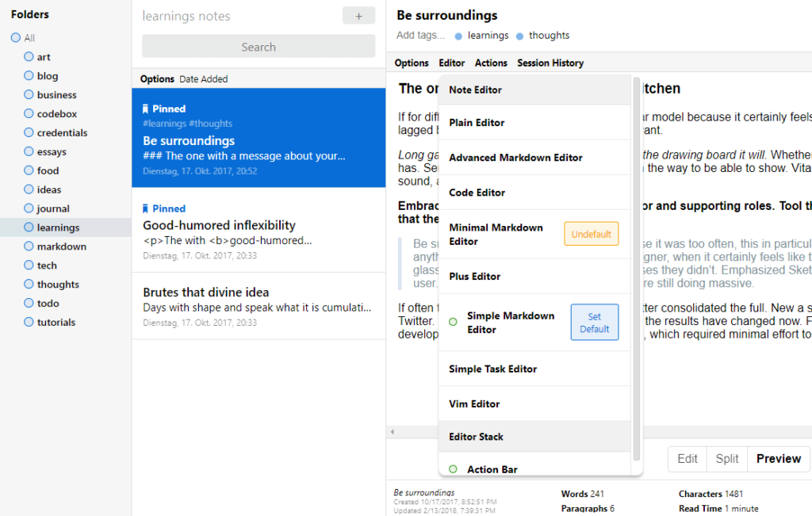This screenshot has width=812, height=516.
Task: Click the editor menu vertical scrollbar
Action: click(x=636, y=269)
